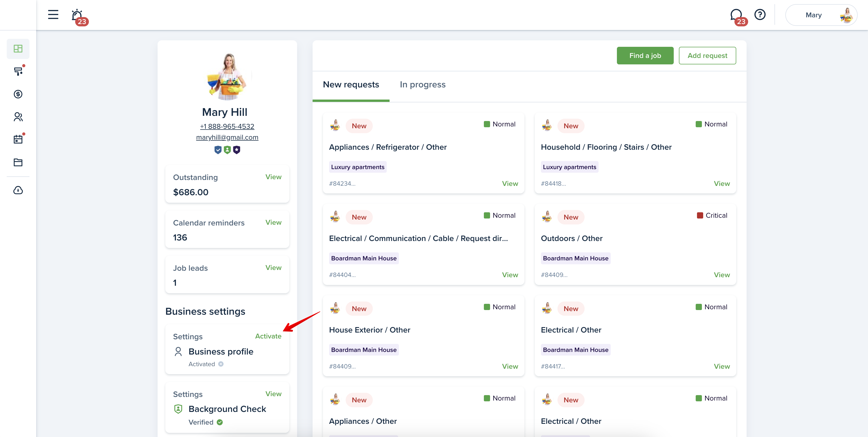Click the Background Check label
This screenshot has width=868, height=437.
point(227,409)
